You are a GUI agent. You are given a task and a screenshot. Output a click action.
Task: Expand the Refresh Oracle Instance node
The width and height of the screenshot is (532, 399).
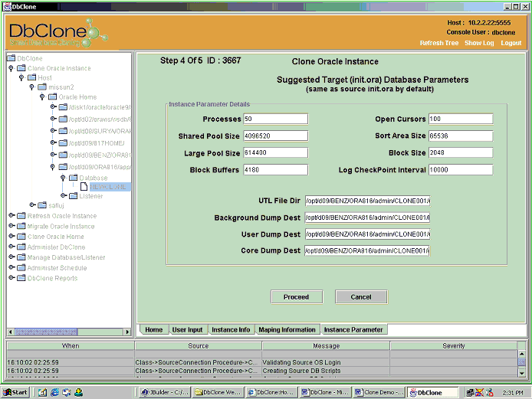(x=11, y=216)
